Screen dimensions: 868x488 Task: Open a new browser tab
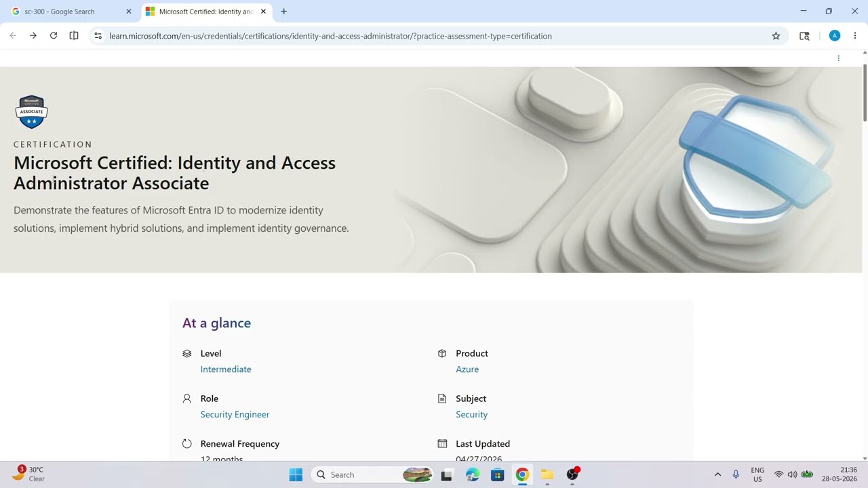click(x=283, y=12)
